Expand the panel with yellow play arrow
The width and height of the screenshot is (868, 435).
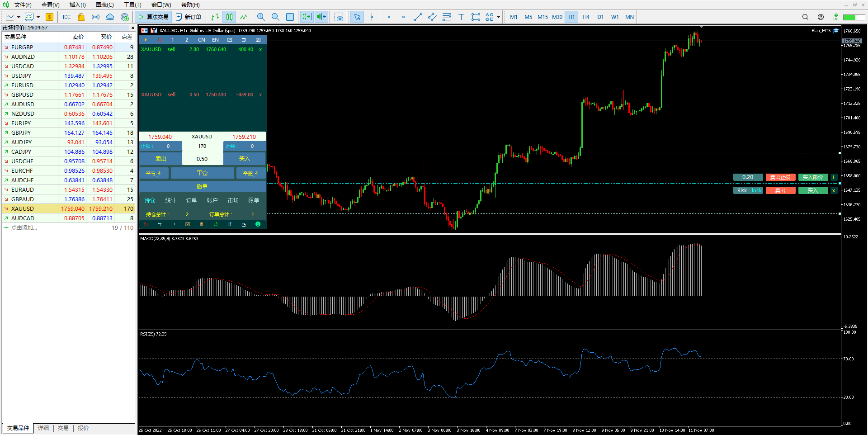tap(146, 40)
